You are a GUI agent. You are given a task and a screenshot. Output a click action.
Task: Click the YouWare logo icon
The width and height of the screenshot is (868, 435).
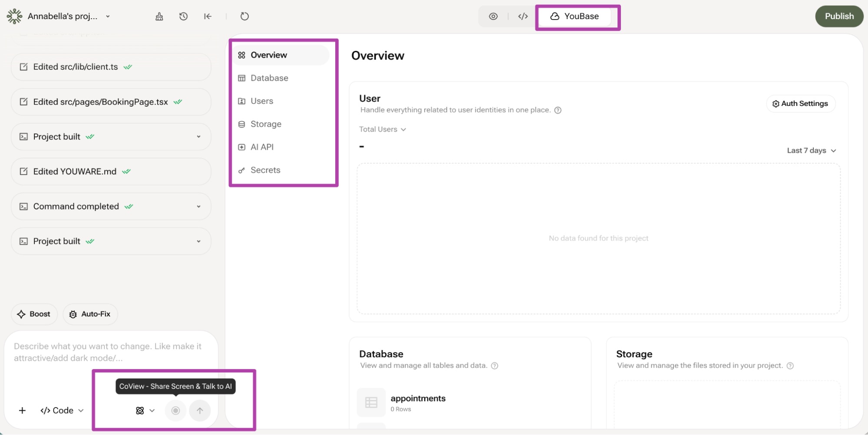[14, 16]
